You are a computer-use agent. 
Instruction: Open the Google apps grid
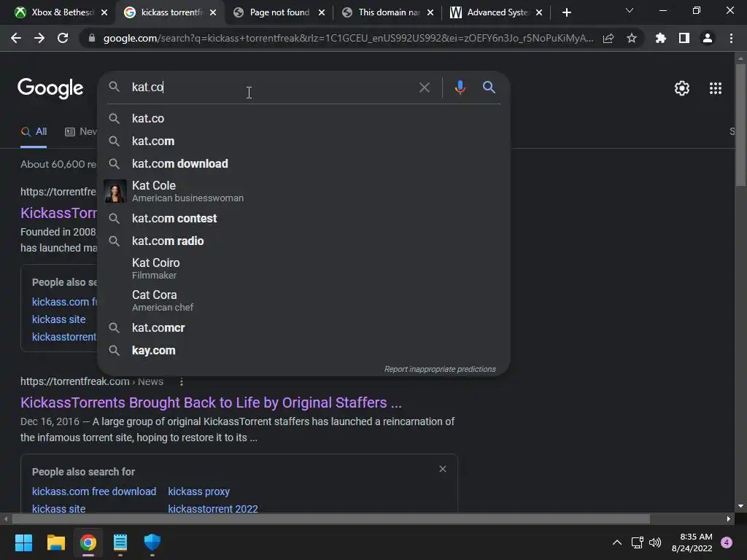click(x=716, y=88)
